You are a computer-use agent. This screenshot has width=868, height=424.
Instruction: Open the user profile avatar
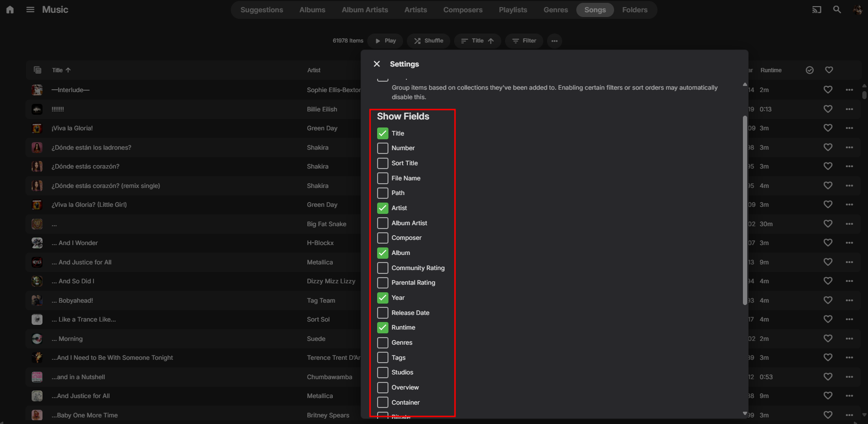coord(858,9)
